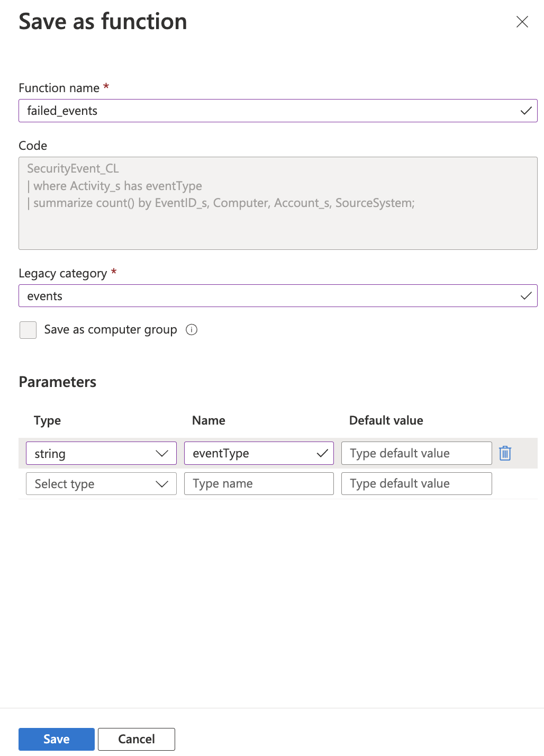Click the checkmark in Function name field

tap(525, 111)
